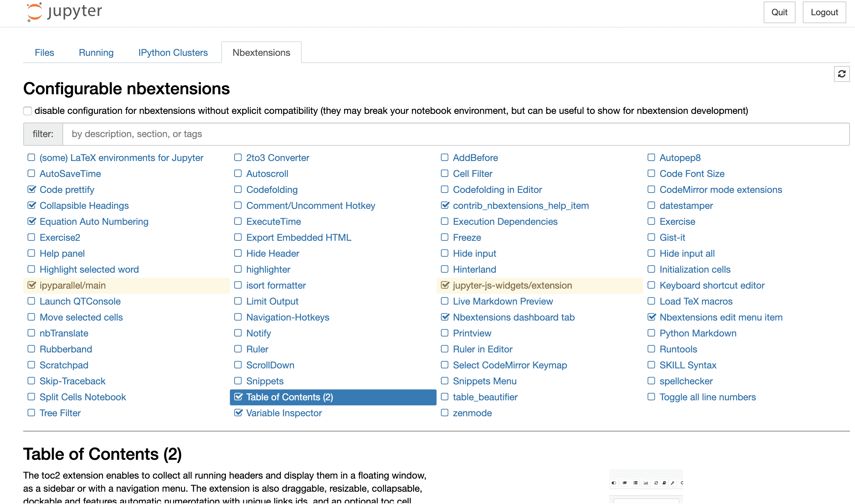This screenshot has height=504, width=855.
Task: Click the refresh nbextensions list icon
Action: 842,74
